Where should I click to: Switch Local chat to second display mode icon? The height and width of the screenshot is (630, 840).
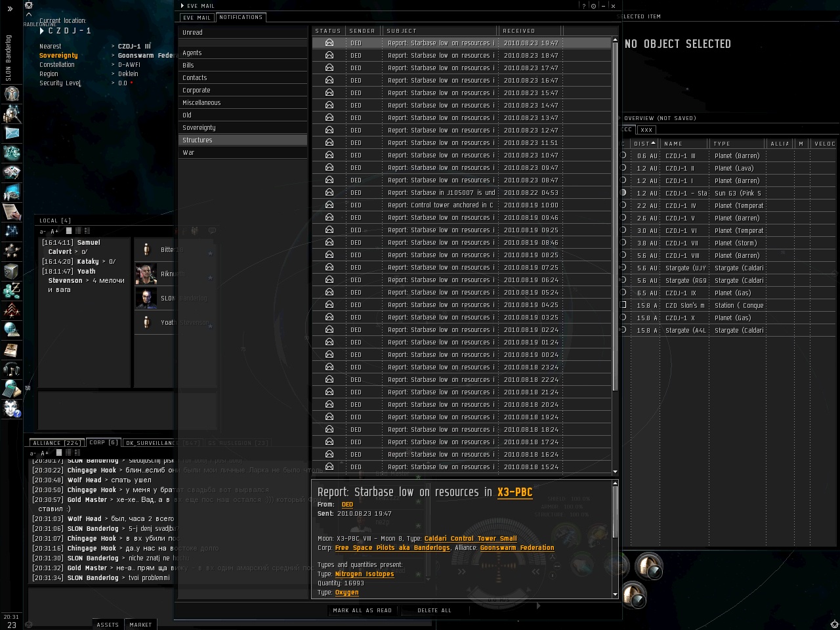click(x=78, y=231)
